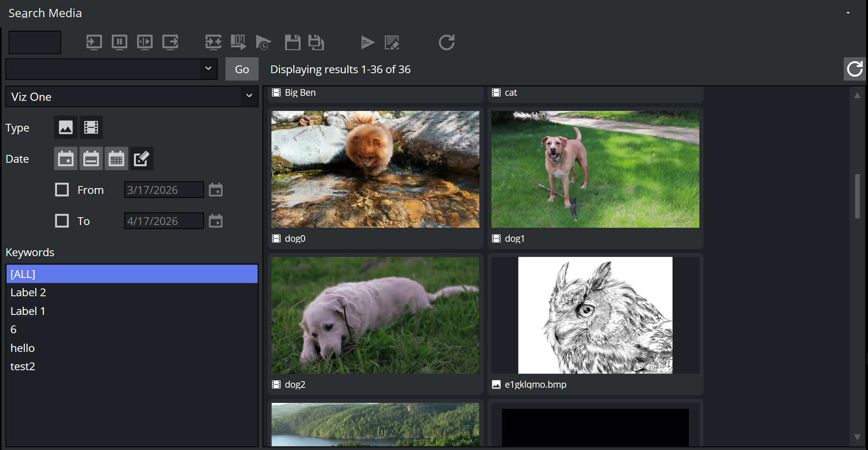
Task: Select the black thumbnail below the owl
Action: click(595, 427)
